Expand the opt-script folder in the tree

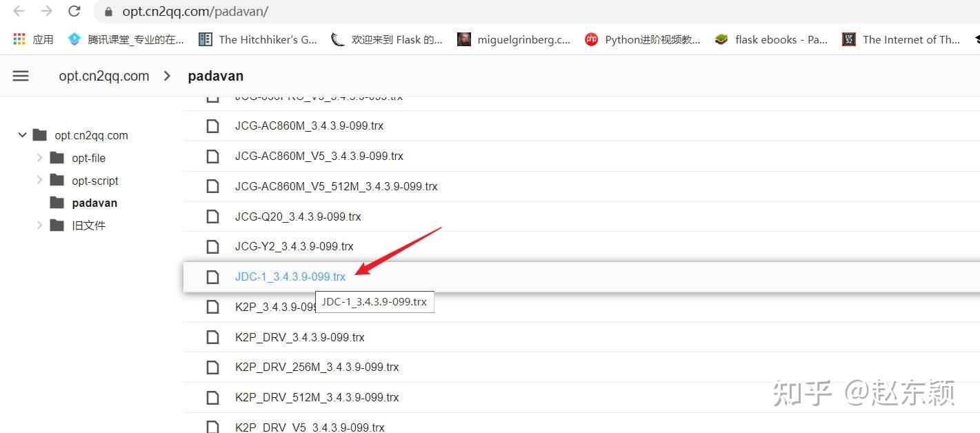pyautogui.click(x=40, y=180)
